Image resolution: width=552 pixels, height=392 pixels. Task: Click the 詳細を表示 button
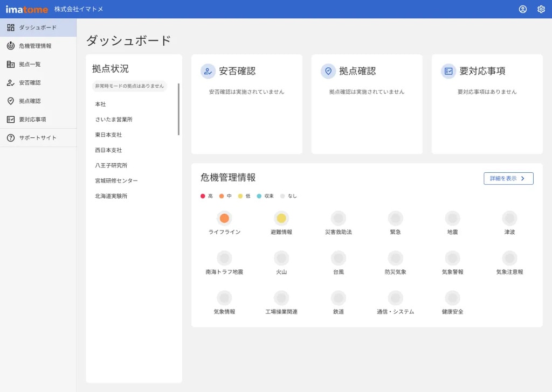tap(508, 179)
